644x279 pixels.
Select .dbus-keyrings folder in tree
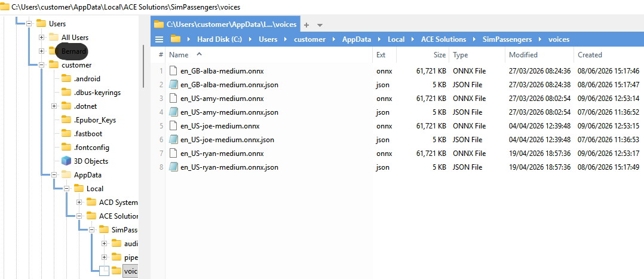(x=97, y=93)
